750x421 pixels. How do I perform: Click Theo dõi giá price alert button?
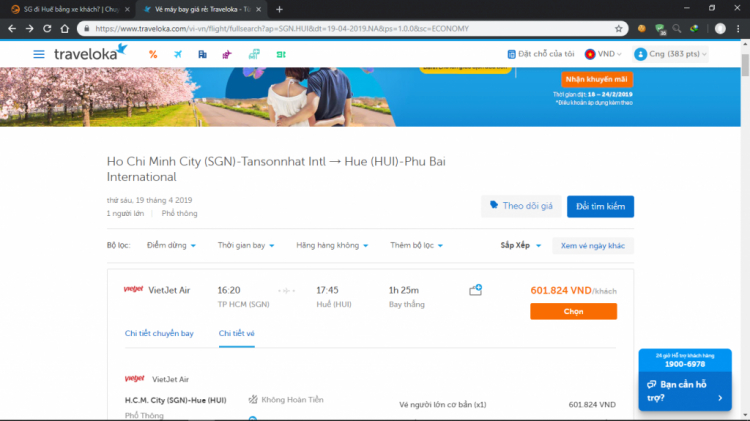[521, 206]
